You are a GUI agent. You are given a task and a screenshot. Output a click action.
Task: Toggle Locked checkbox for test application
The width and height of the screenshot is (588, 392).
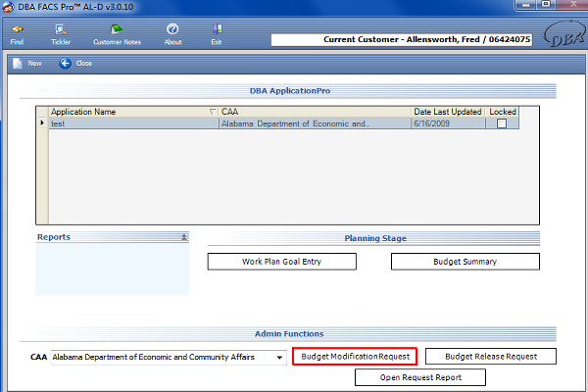(x=502, y=123)
